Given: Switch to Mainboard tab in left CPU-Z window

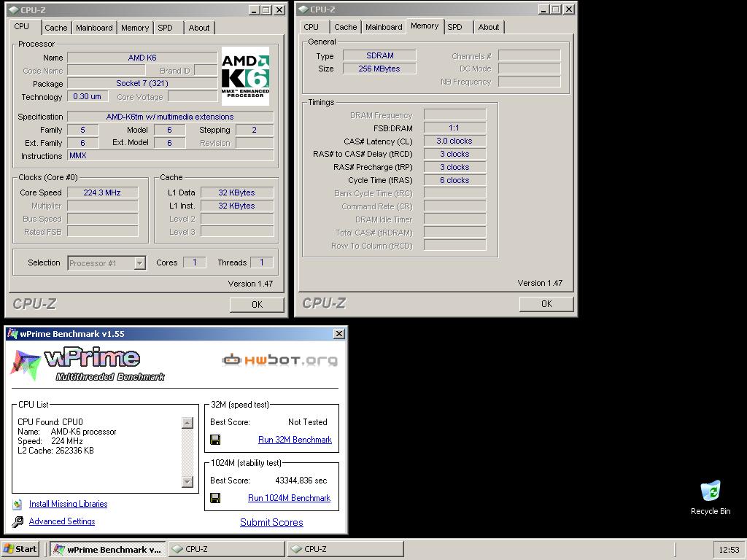Looking at the screenshot, I should point(94,28).
